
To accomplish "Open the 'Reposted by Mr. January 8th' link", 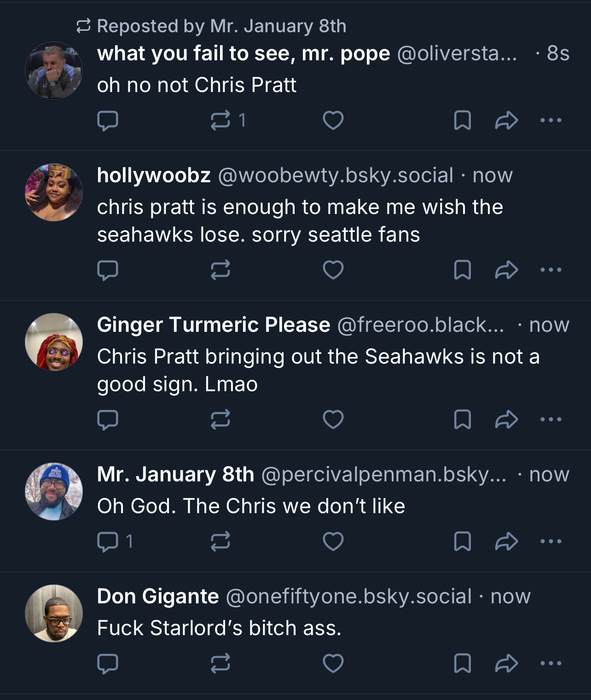I will (x=221, y=26).
